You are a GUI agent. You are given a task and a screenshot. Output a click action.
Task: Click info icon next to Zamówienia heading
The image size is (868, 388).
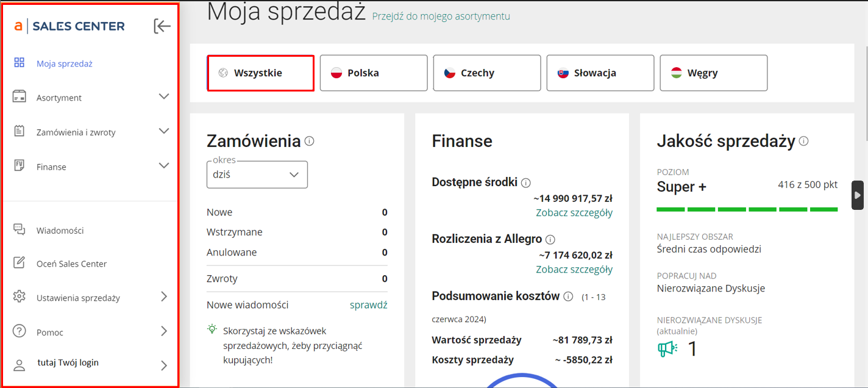309,141
